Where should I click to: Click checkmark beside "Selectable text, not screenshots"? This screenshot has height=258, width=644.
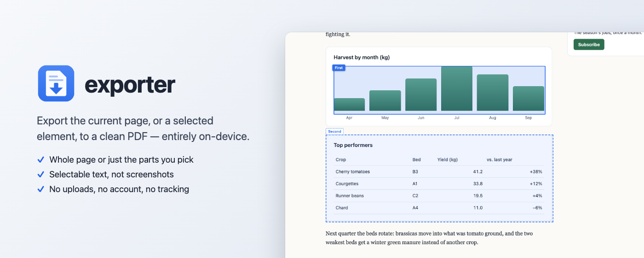click(40, 175)
